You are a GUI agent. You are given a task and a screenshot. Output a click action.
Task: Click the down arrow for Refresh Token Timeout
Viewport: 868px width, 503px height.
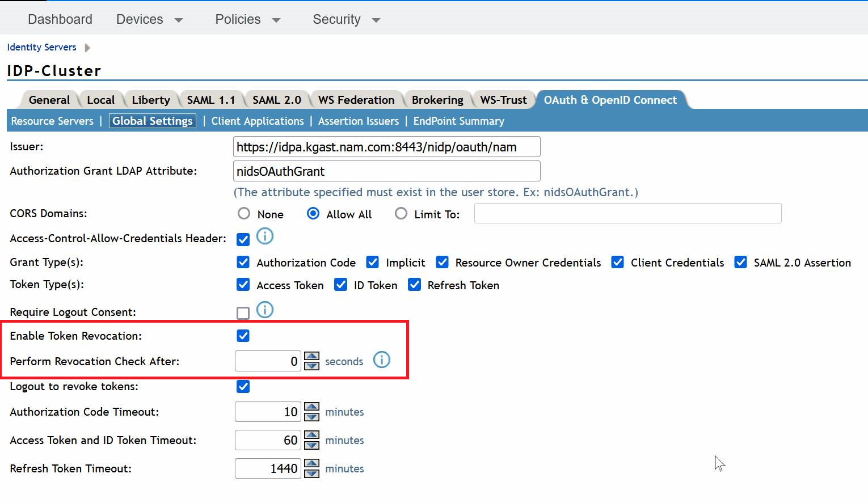coord(311,473)
